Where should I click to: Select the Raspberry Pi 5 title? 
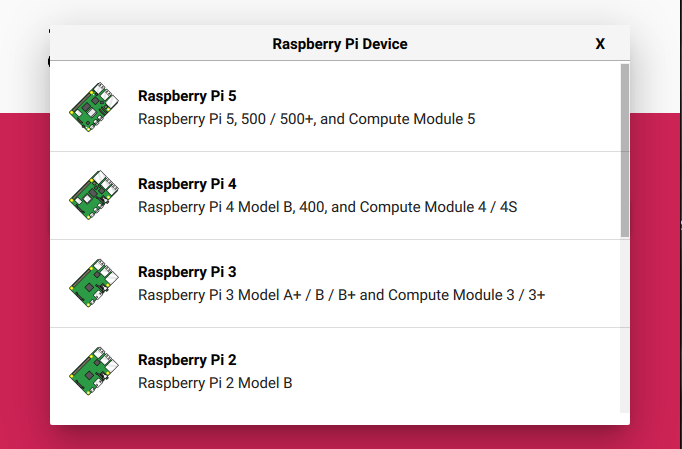pyautogui.click(x=187, y=96)
